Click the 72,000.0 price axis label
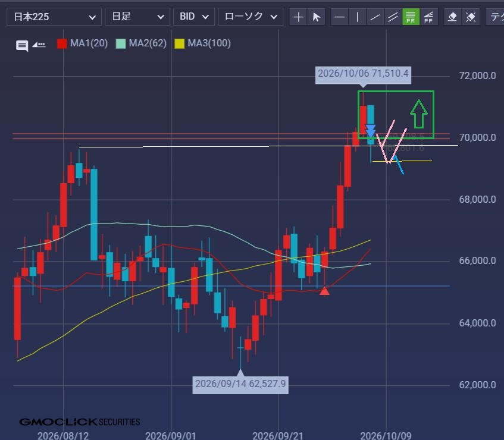The width and height of the screenshot is (504, 440). coord(477,76)
